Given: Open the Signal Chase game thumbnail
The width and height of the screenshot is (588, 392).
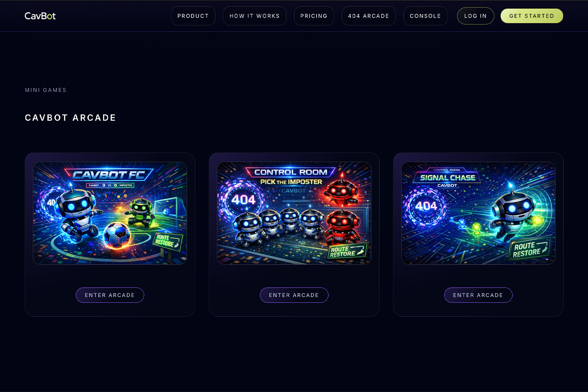Looking at the screenshot, I should coord(478,213).
